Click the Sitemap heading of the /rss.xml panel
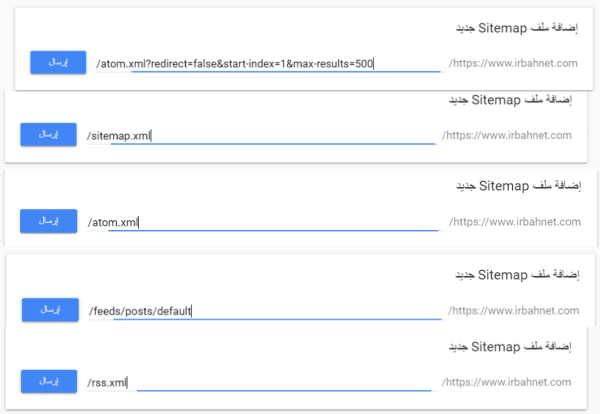600x414 pixels. [x=510, y=347]
